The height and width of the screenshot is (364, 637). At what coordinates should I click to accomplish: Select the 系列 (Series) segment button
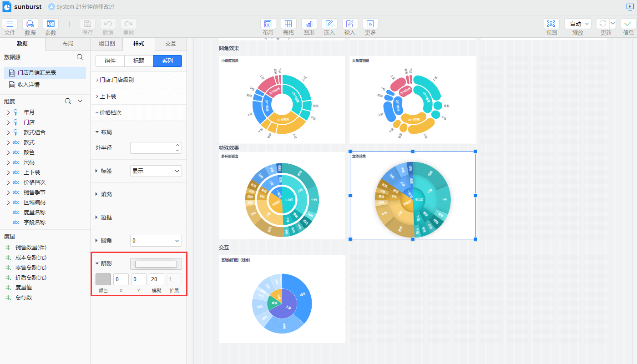(167, 61)
